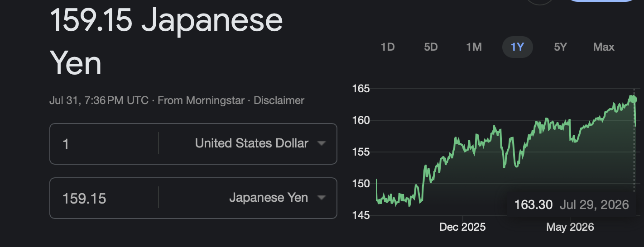Switch chart to 5D range
Image resolution: width=644 pixels, height=247 pixels.
[431, 47]
